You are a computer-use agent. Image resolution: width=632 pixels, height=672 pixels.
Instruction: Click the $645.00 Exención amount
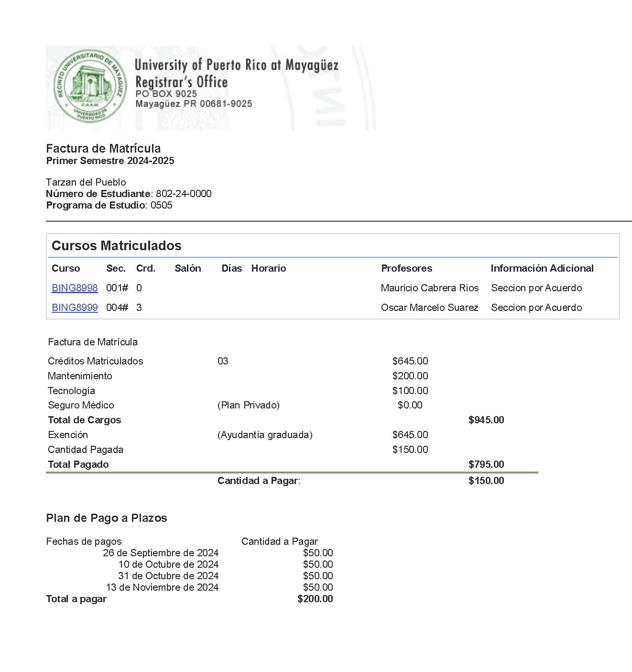(x=410, y=435)
